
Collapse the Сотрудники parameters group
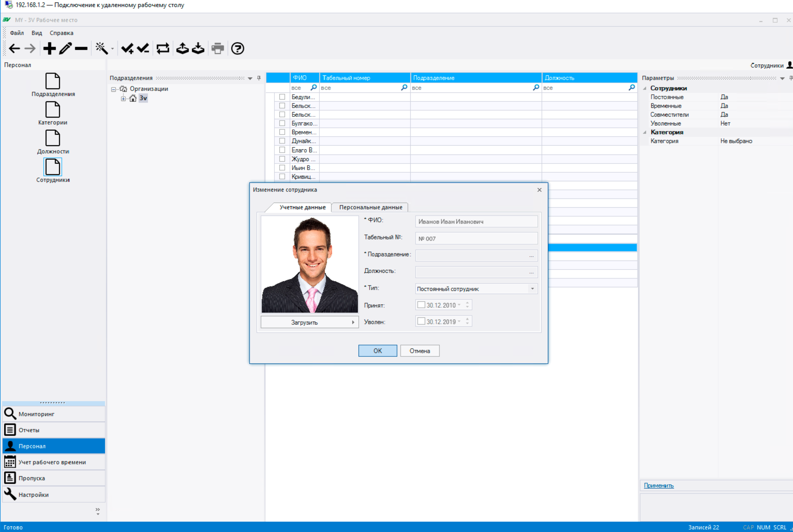(645, 88)
